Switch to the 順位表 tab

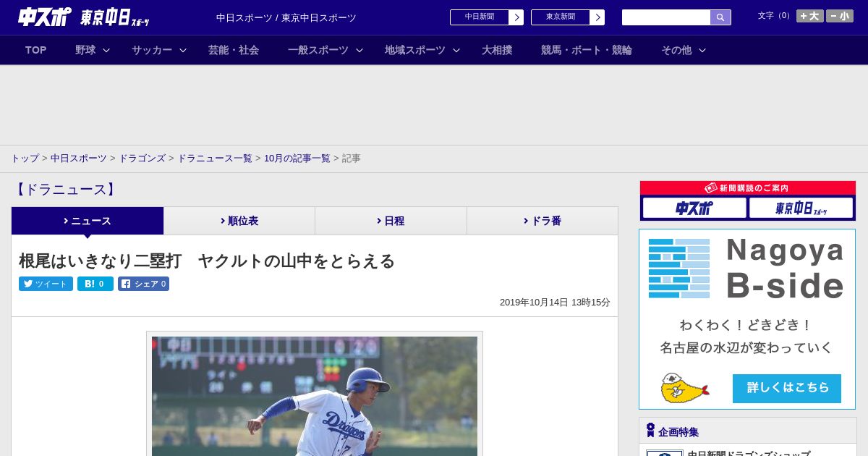239,221
